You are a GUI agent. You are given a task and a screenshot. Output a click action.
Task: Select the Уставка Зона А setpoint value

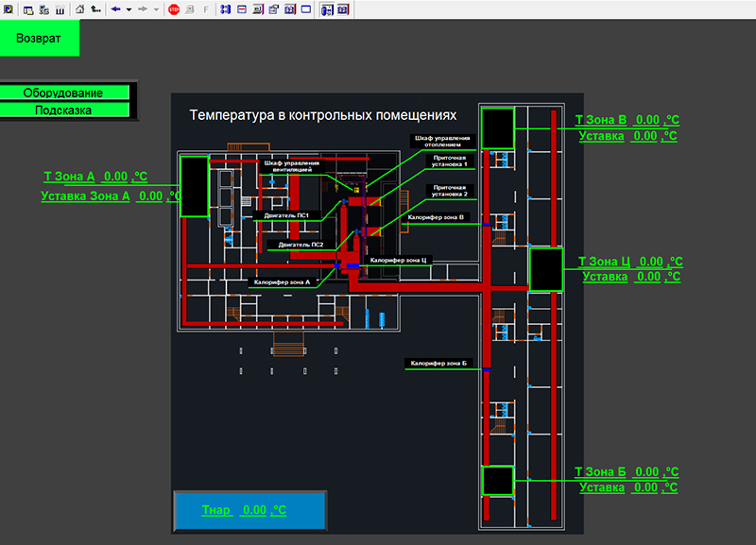[x=150, y=196]
